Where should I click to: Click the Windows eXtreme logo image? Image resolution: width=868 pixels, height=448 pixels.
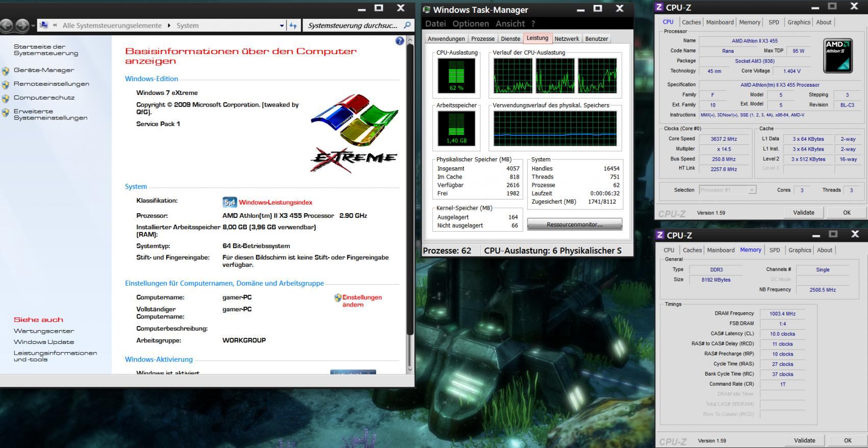click(x=354, y=133)
